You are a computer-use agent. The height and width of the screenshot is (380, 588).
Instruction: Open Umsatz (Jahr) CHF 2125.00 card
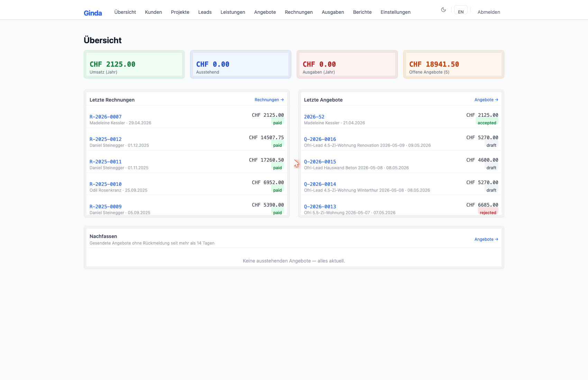(134, 64)
